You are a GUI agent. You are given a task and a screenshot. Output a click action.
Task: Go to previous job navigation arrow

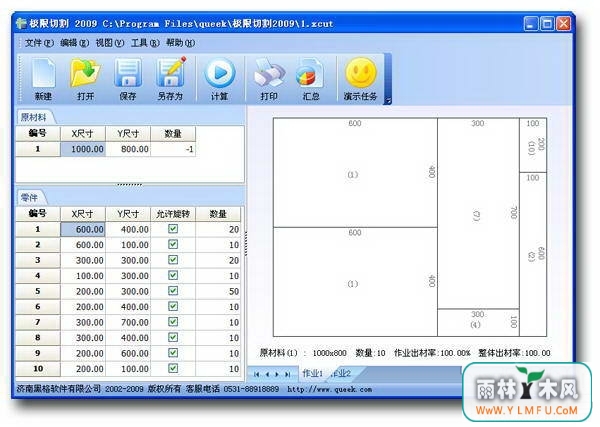[x=267, y=374]
